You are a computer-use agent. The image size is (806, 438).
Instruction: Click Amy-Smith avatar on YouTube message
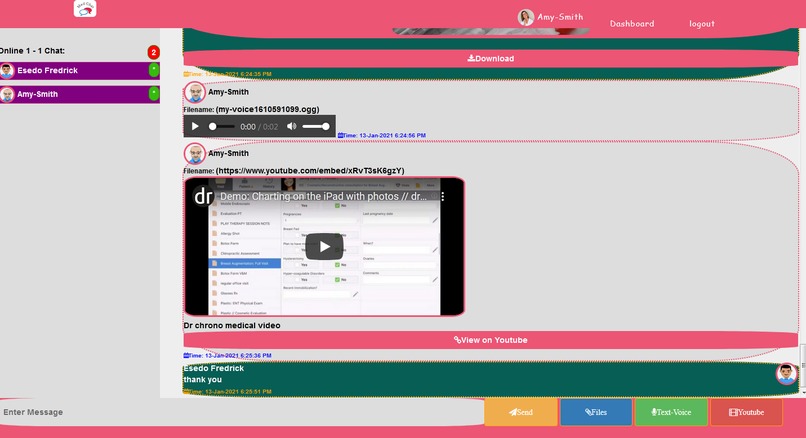(x=195, y=154)
